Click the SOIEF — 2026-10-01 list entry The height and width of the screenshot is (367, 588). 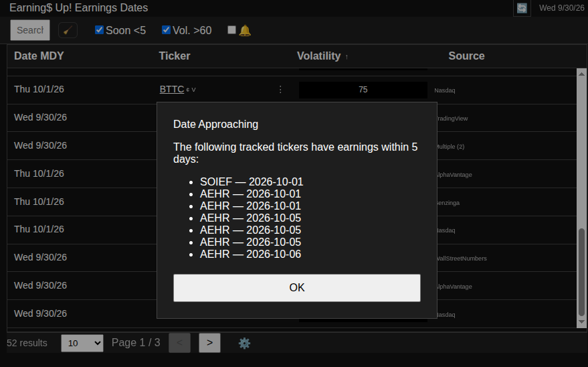252,181
